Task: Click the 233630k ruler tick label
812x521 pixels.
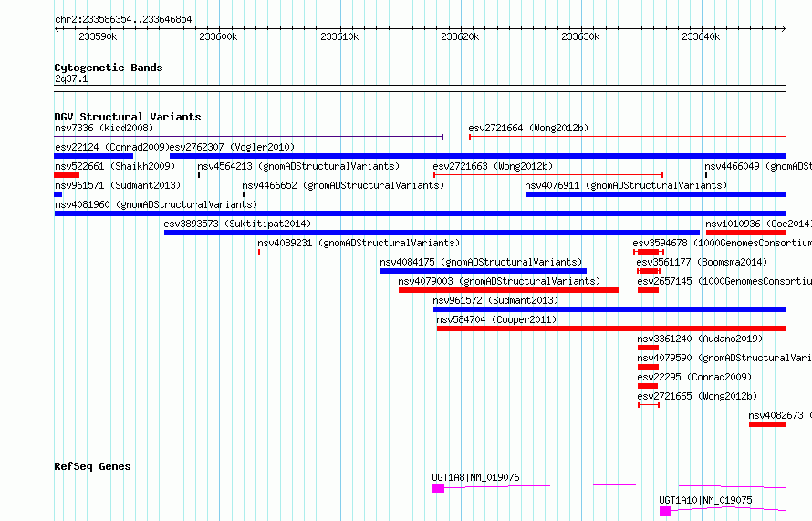Action: (581, 36)
